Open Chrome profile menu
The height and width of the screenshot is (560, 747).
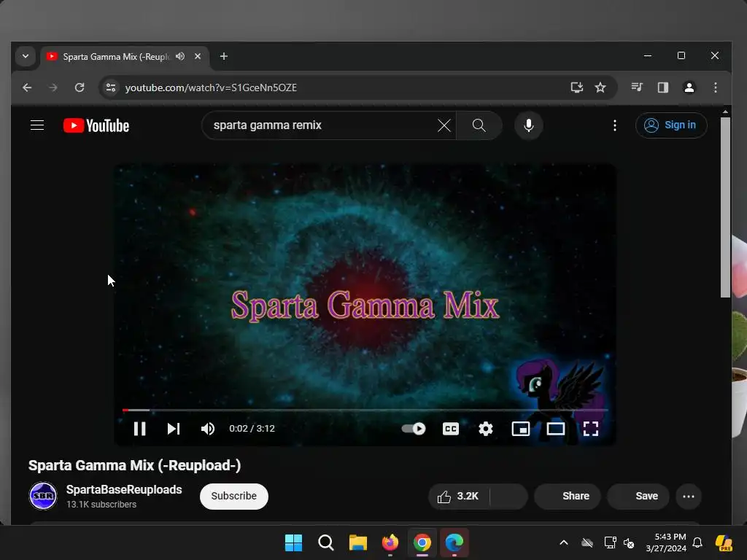(689, 87)
